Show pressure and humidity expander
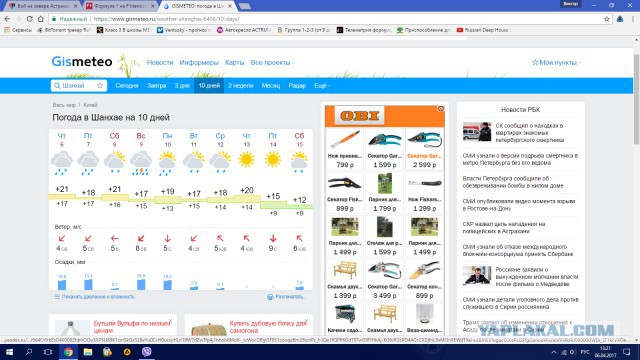 click(x=94, y=297)
